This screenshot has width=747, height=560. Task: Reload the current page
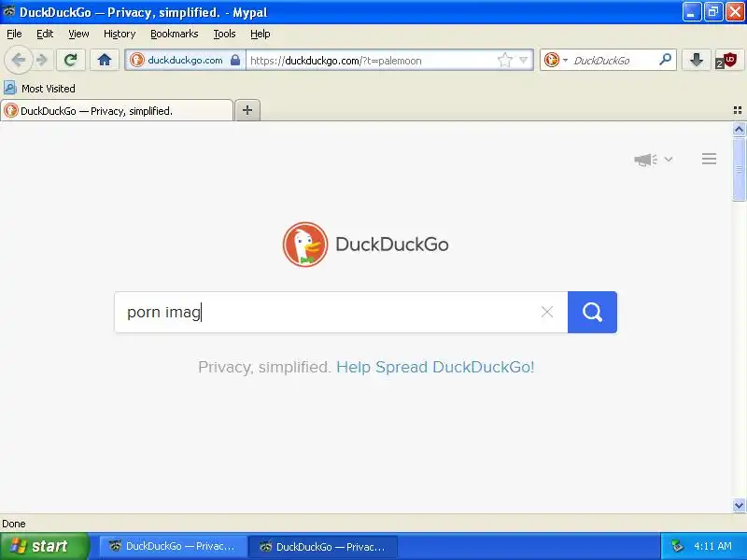point(71,60)
